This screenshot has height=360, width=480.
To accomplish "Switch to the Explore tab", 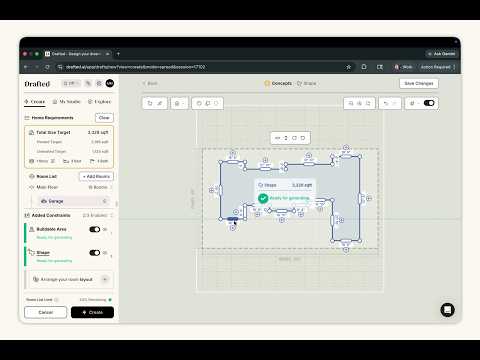I will (x=99, y=102).
